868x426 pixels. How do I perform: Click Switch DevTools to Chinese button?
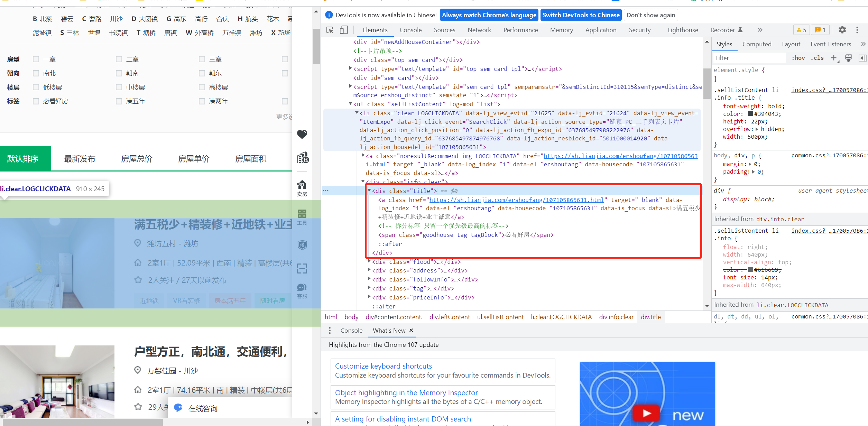tap(581, 15)
